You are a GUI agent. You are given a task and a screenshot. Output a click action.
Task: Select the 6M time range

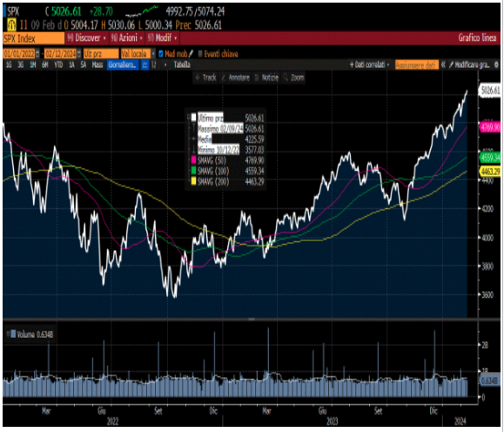[44, 64]
